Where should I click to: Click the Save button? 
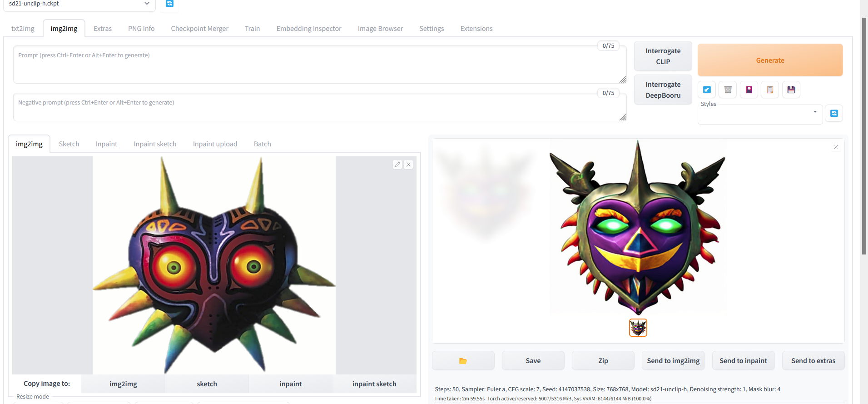pyautogui.click(x=533, y=361)
